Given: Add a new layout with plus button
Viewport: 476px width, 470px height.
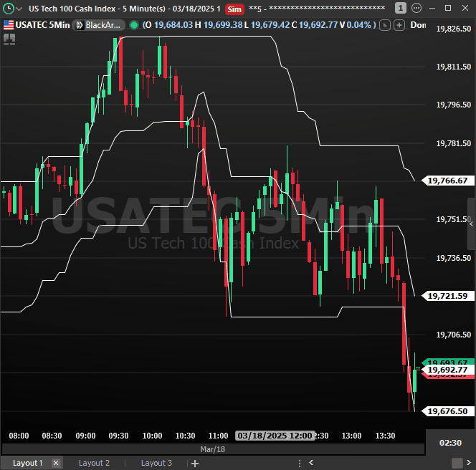Looking at the screenshot, I should pyautogui.click(x=194, y=463).
